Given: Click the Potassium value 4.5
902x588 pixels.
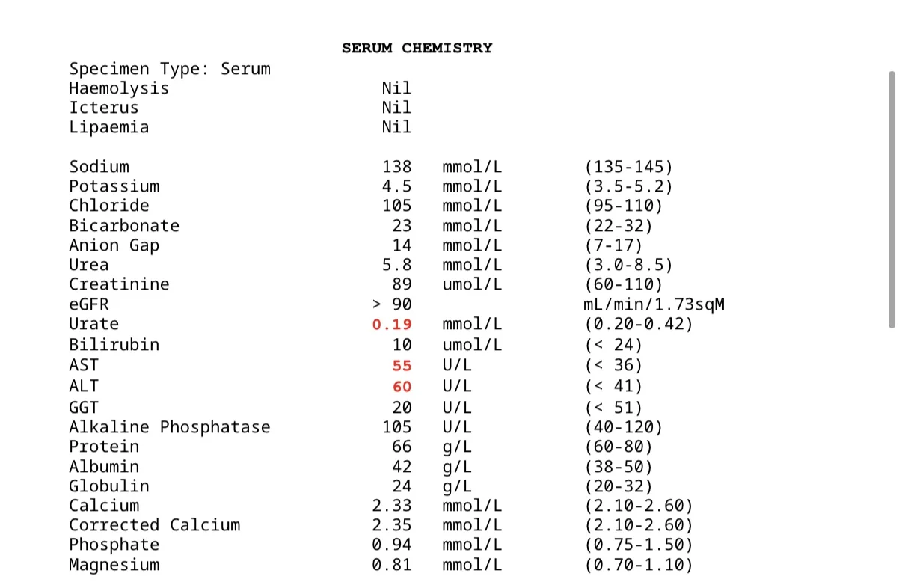Looking at the screenshot, I should [x=396, y=186].
